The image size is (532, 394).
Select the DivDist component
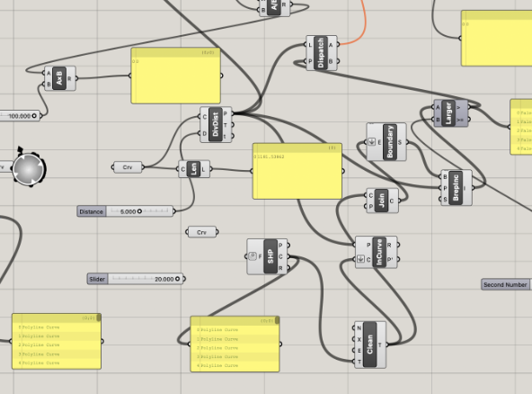click(x=216, y=125)
